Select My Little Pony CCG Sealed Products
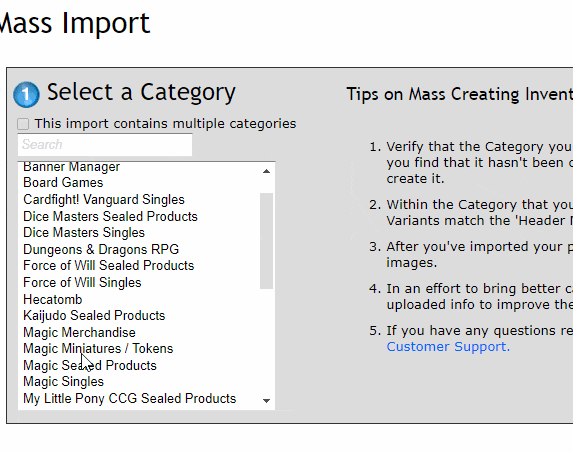 coord(130,398)
